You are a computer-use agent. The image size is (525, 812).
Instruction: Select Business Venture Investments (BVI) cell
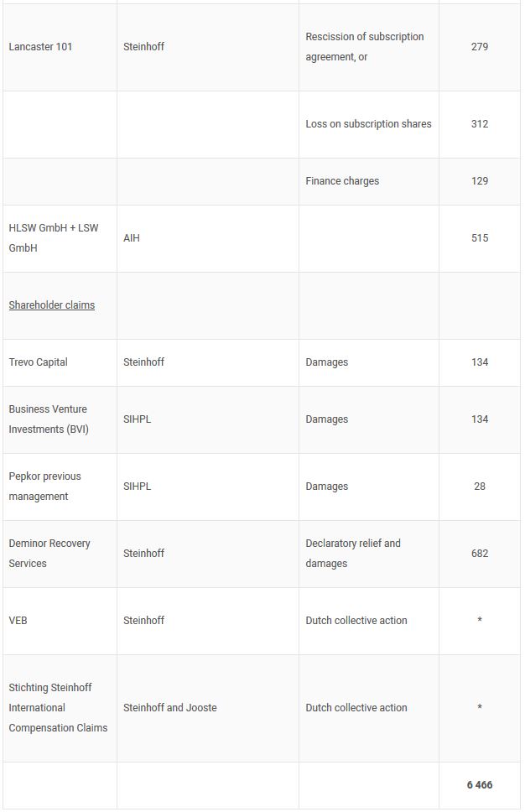point(49,419)
